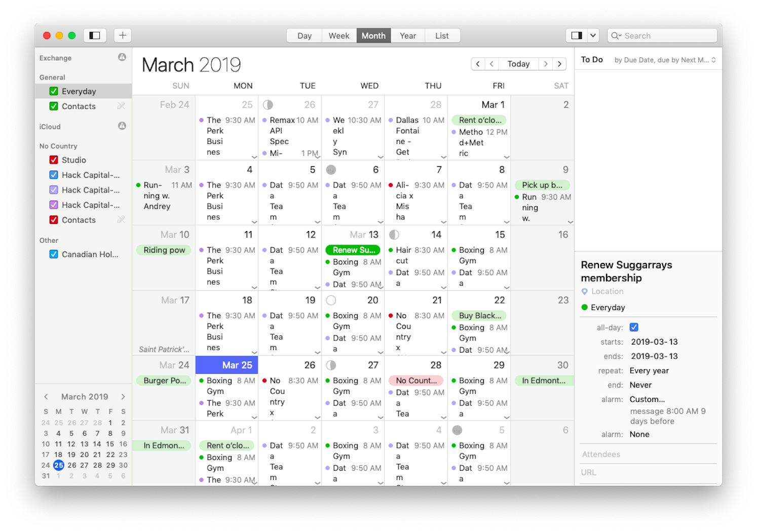Click the Exchange account warning icon
Viewport: 757px width, 532px height.
click(122, 57)
